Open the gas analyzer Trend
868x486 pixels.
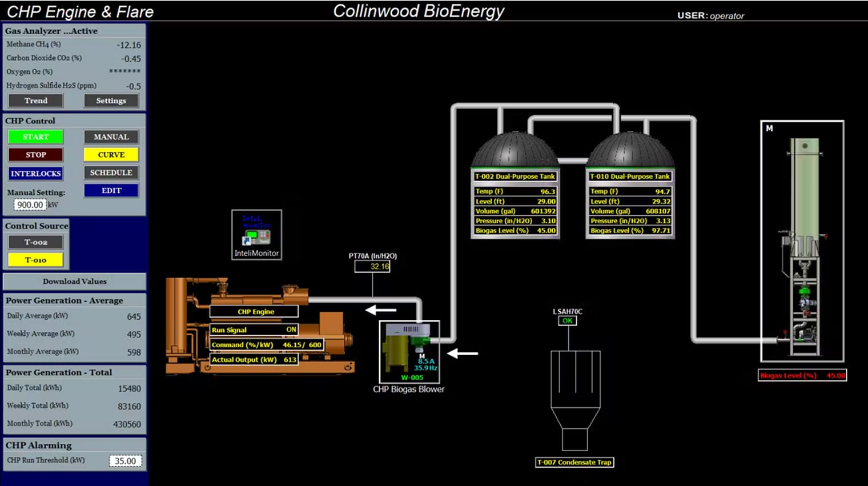[35, 101]
